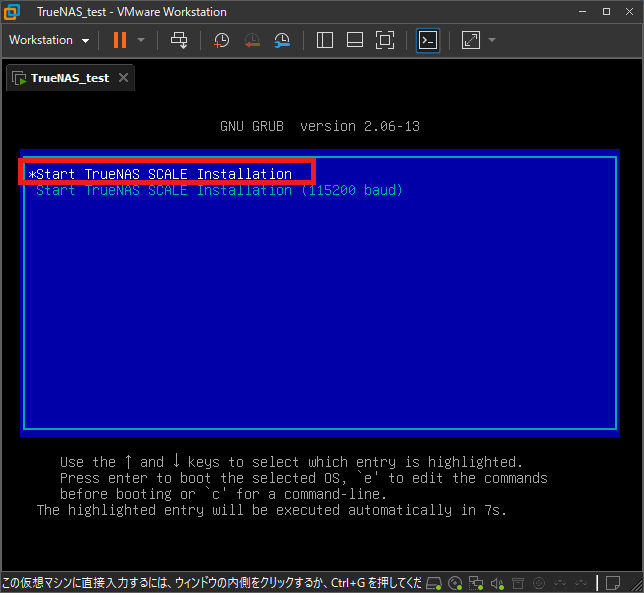
Task: Switch to the console view button
Action: point(428,40)
